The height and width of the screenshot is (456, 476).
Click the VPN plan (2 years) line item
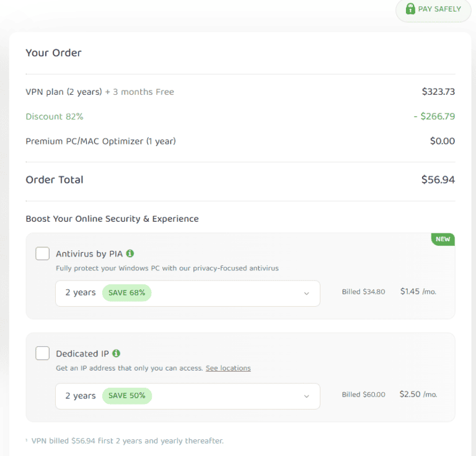[63, 92]
